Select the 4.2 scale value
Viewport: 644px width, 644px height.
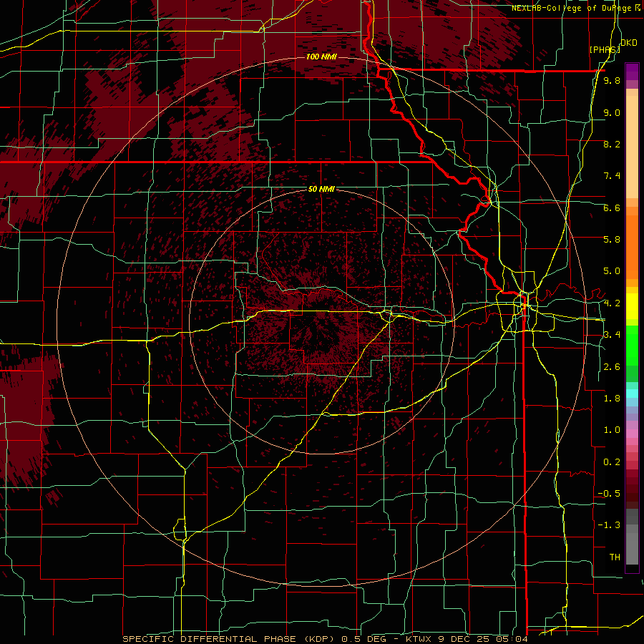tap(612, 303)
